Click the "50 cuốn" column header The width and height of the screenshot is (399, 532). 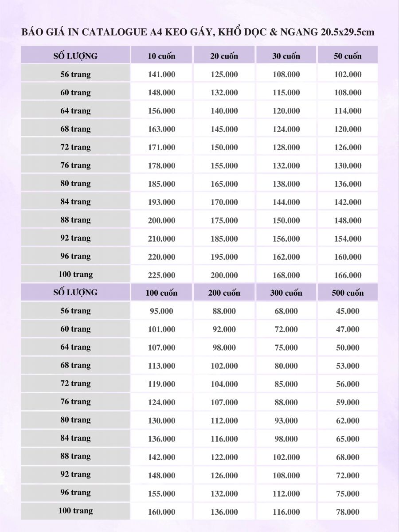(x=348, y=56)
